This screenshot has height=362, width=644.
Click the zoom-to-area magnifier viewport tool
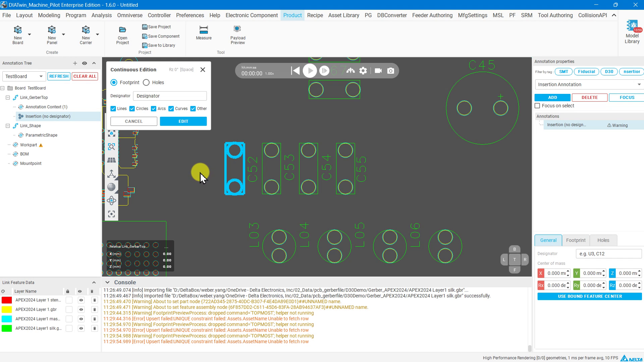[x=111, y=146]
